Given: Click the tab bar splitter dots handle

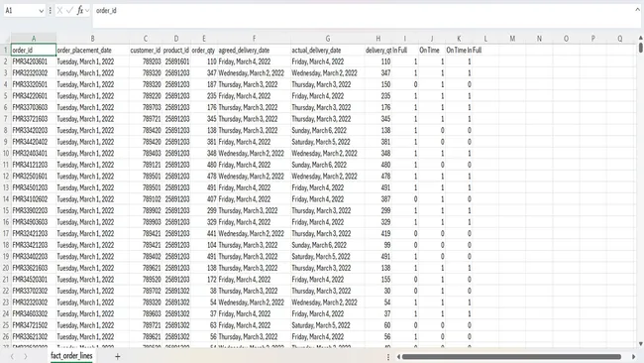Looking at the screenshot, I should point(388,357).
